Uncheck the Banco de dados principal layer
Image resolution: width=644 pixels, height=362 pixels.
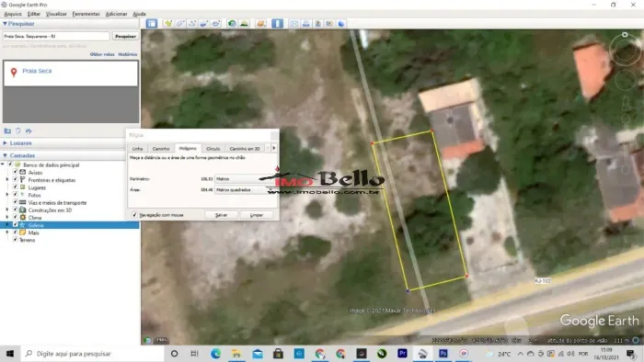(10, 164)
